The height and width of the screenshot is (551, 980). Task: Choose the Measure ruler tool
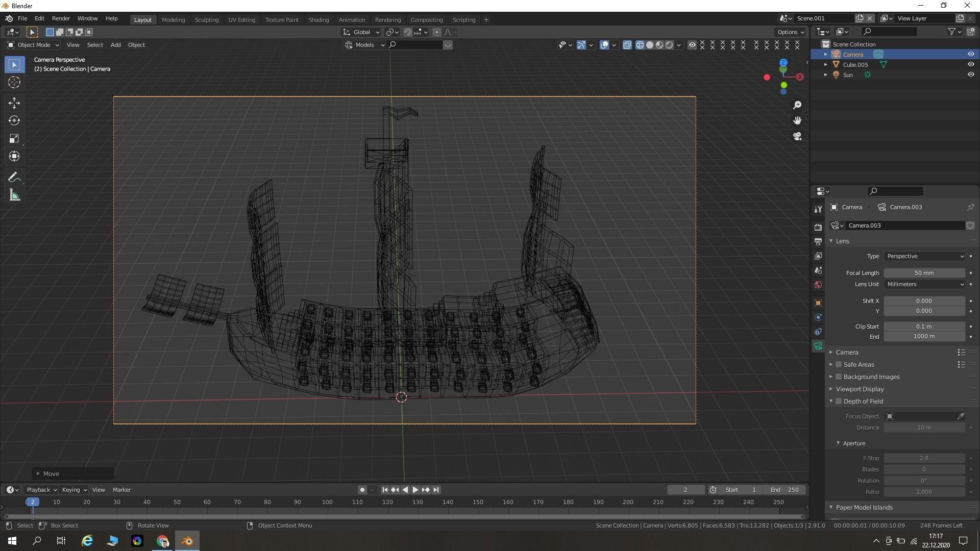click(14, 195)
